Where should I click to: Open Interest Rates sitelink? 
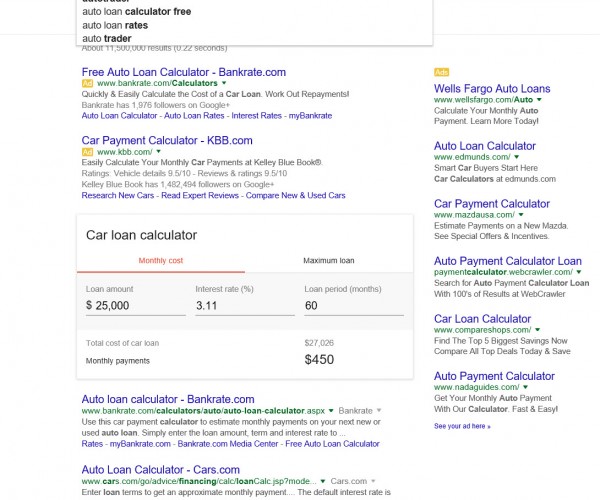[256, 116]
